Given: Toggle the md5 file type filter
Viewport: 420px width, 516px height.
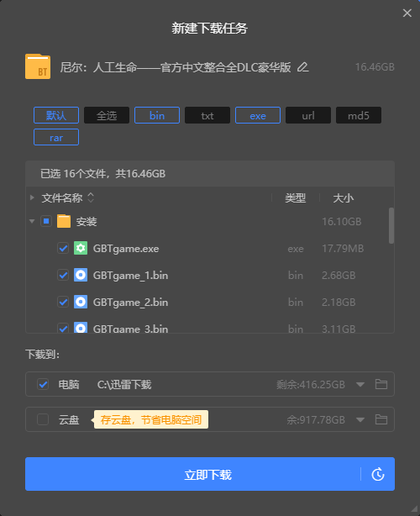Looking at the screenshot, I should [359, 115].
